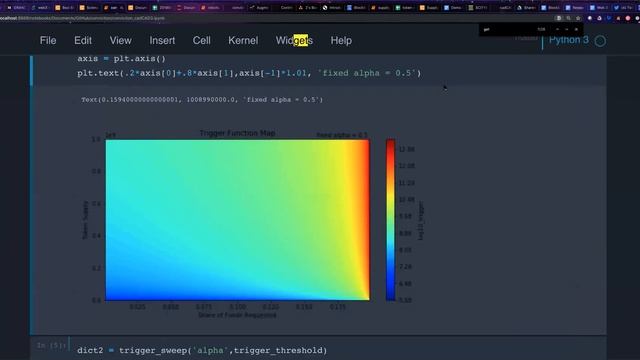The height and width of the screenshot is (360, 640).
Task: Bookmark this page with the star icon
Action: [578, 18]
